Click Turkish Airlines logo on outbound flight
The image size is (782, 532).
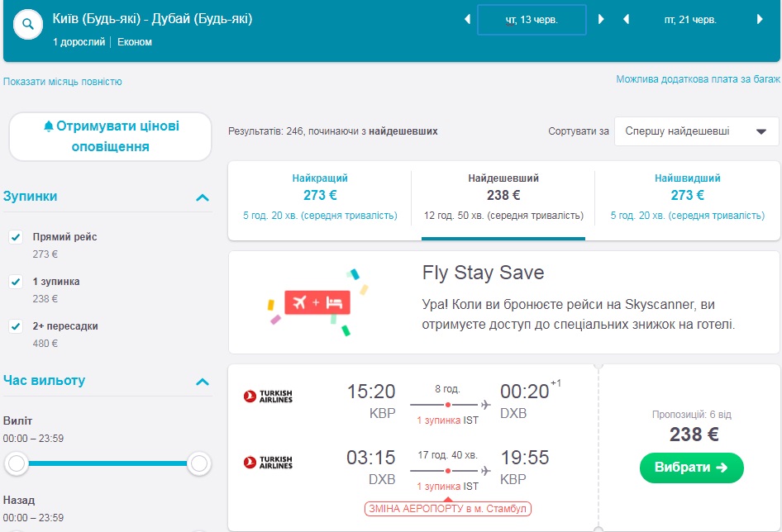[268, 397]
